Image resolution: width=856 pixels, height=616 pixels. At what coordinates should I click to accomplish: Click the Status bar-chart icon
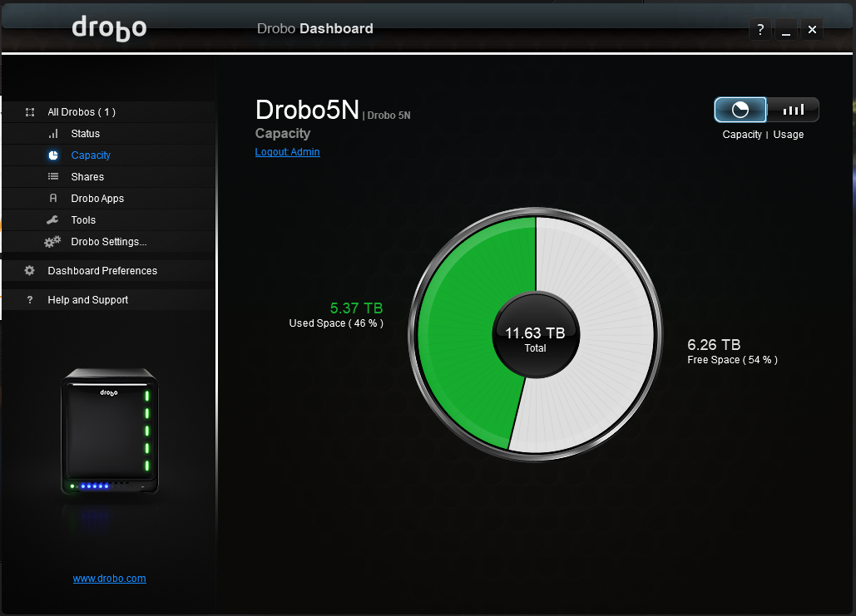(x=53, y=134)
